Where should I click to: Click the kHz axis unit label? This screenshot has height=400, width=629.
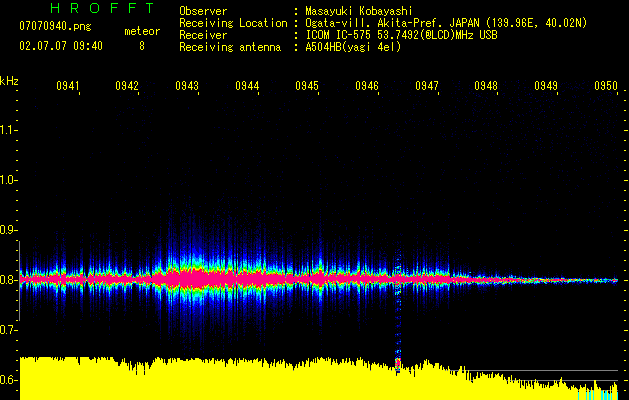(9, 81)
